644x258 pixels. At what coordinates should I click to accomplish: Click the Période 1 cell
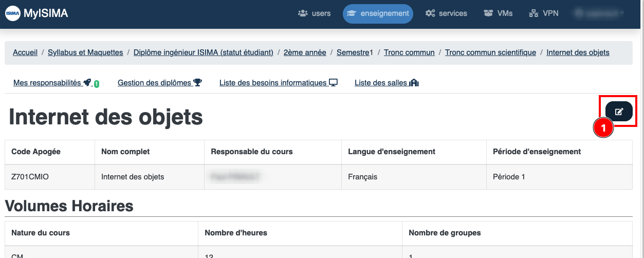559,177
